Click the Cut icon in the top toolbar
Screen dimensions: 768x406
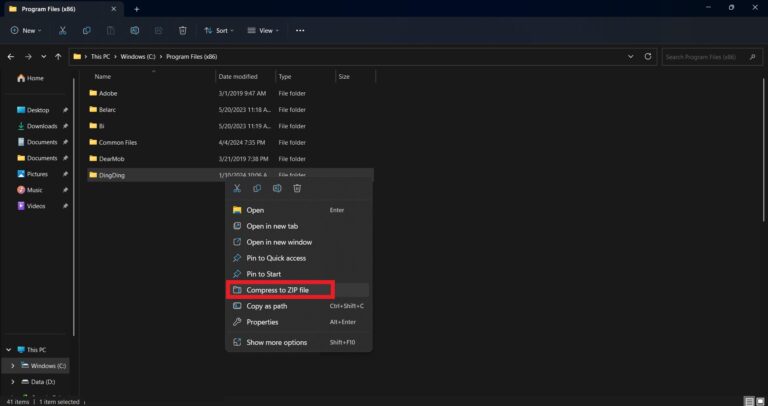point(63,30)
